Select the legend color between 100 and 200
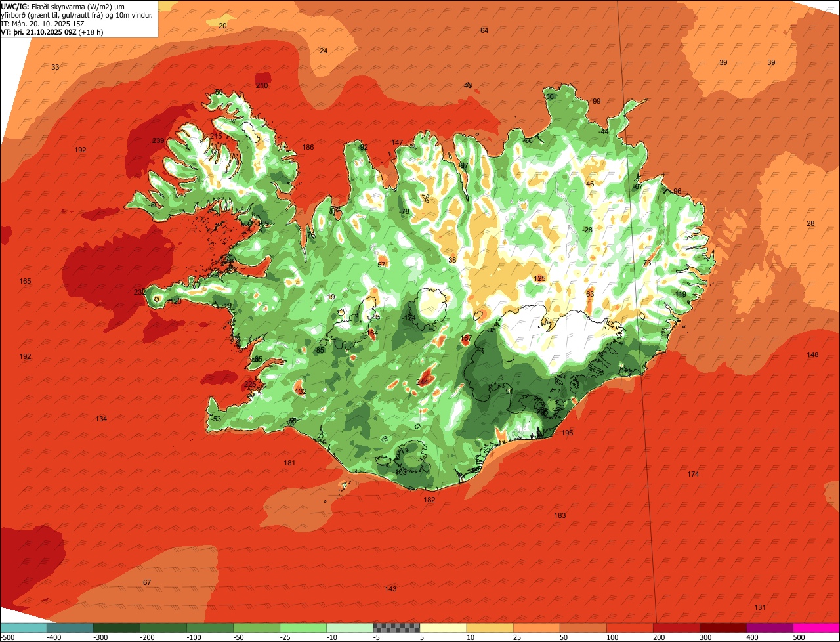The image size is (840, 642). click(630, 628)
